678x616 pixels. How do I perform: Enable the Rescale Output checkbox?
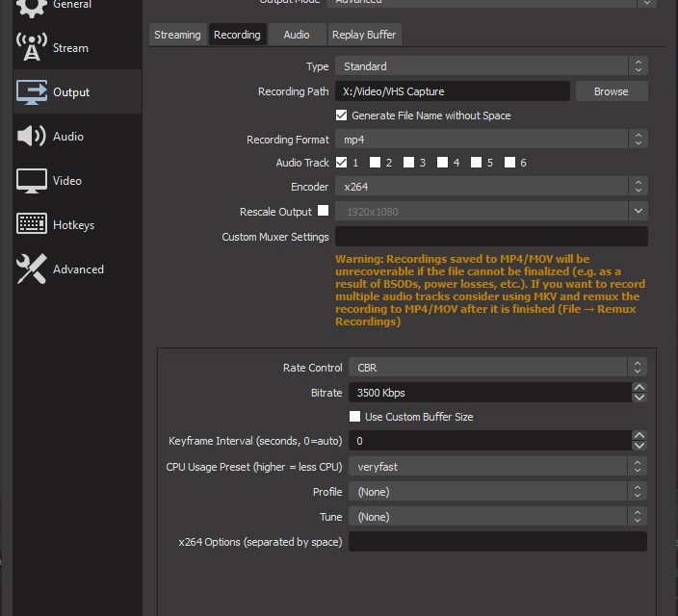[324, 211]
